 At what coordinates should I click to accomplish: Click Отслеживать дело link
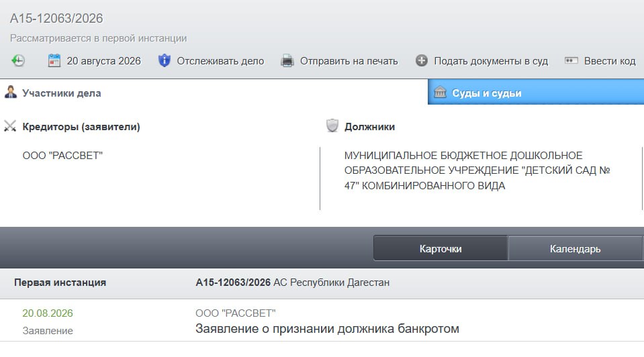220,61
